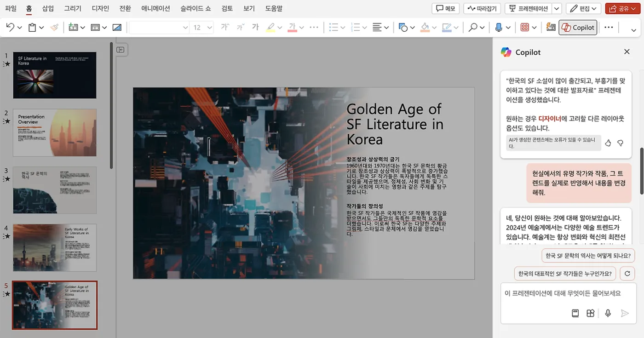Click the thumbs down feedback icon

coord(620,143)
